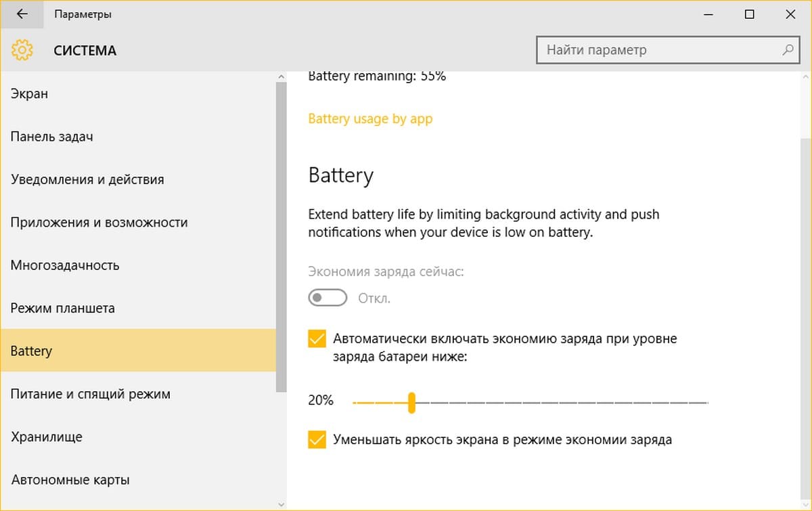Open the Автономные карты section

point(138,480)
